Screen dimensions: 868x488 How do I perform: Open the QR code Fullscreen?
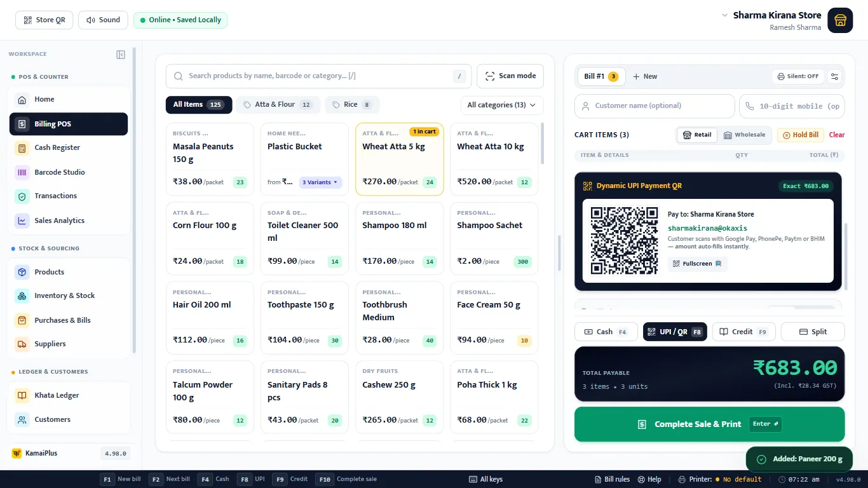click(x=697, y=264)
